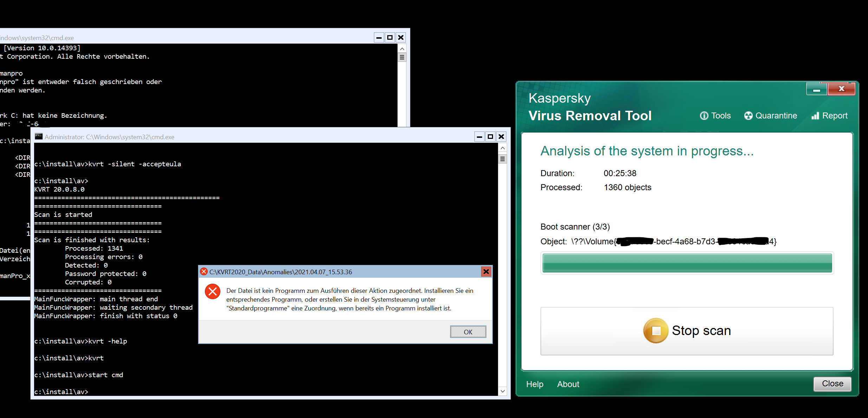
Task: Minimize the Kaspersky Virus Removal Tool window
Action: click(817, 90)
